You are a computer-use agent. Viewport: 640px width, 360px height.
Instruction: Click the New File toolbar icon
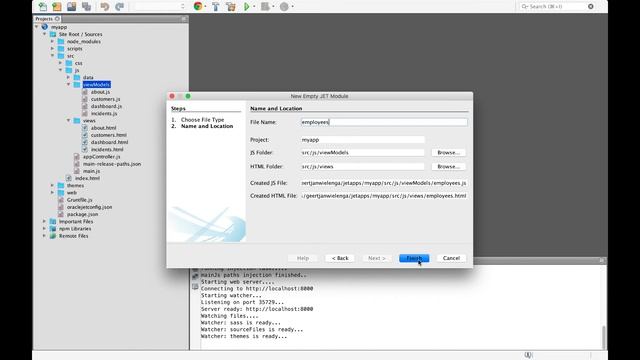tap(42, 6)
